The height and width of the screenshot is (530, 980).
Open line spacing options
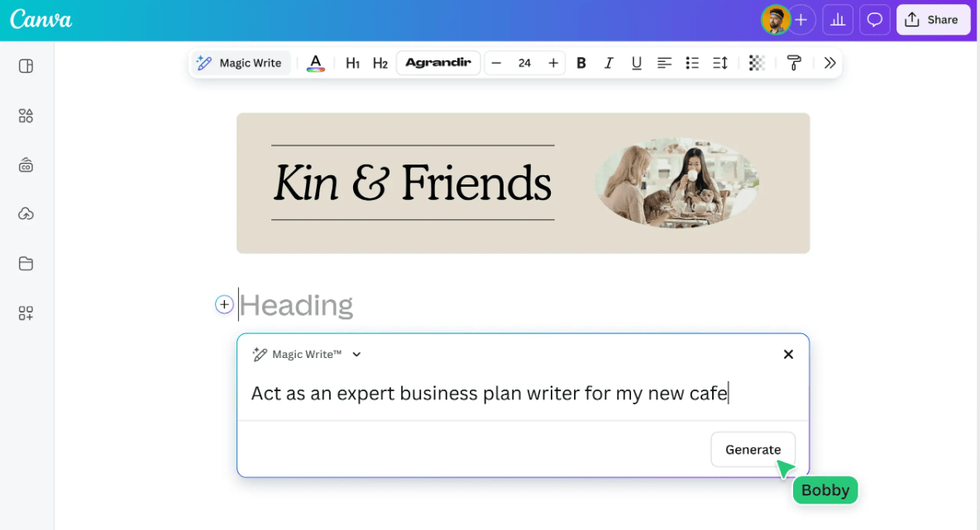point(720,63)
